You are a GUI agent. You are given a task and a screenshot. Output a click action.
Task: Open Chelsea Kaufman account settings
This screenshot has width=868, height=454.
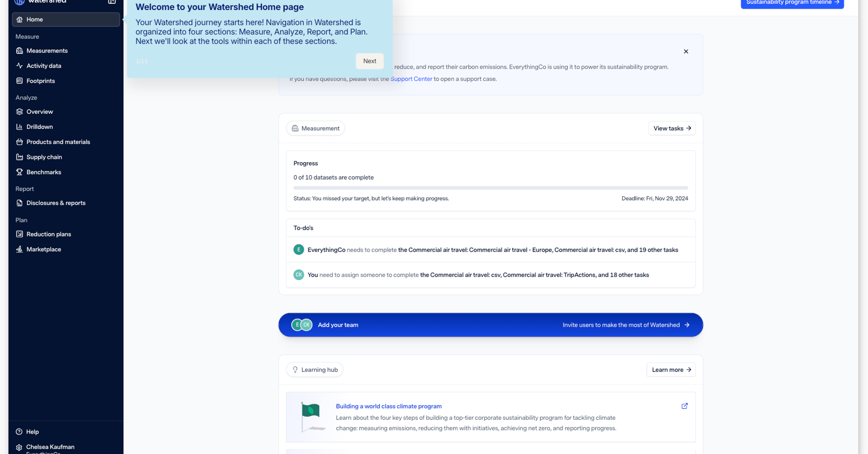click(x=50, y=447)
